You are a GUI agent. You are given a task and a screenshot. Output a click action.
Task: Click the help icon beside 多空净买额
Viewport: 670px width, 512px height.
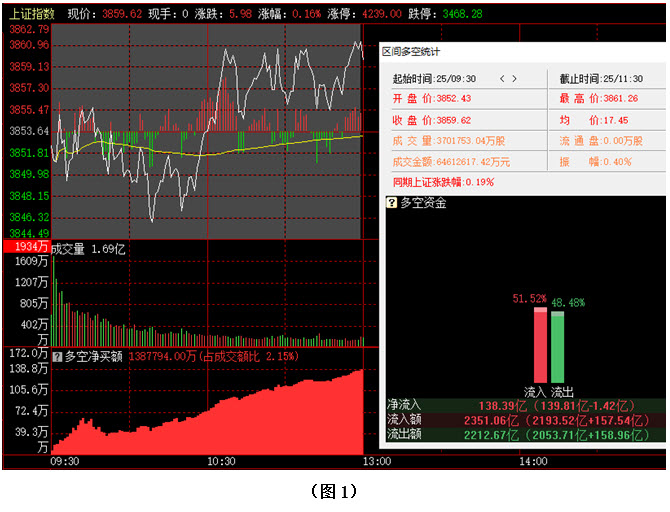pos(57,356)
